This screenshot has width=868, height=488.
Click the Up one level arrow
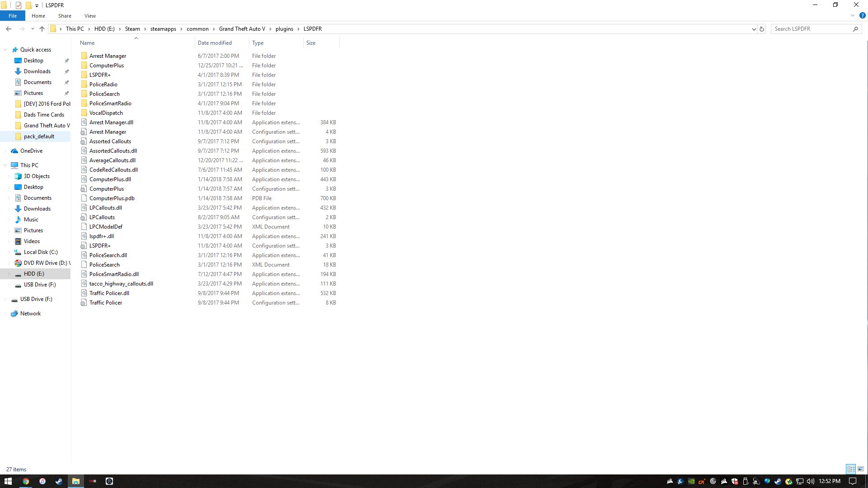click(42, 29)
